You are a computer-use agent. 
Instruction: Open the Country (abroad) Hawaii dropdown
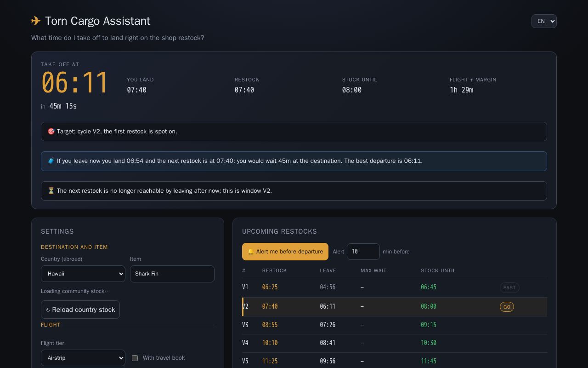[x=83, y=274]
